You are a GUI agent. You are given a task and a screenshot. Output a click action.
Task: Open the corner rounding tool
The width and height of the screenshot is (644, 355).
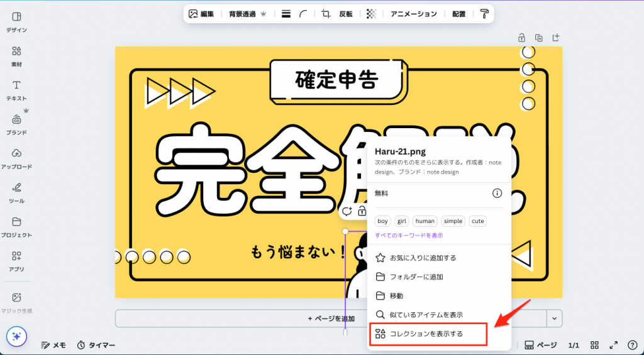click(x=304, y=14)
